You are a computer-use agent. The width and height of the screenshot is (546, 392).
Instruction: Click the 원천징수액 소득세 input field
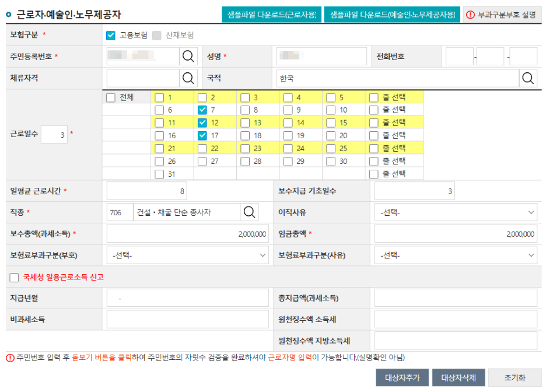tap(456, 319)
